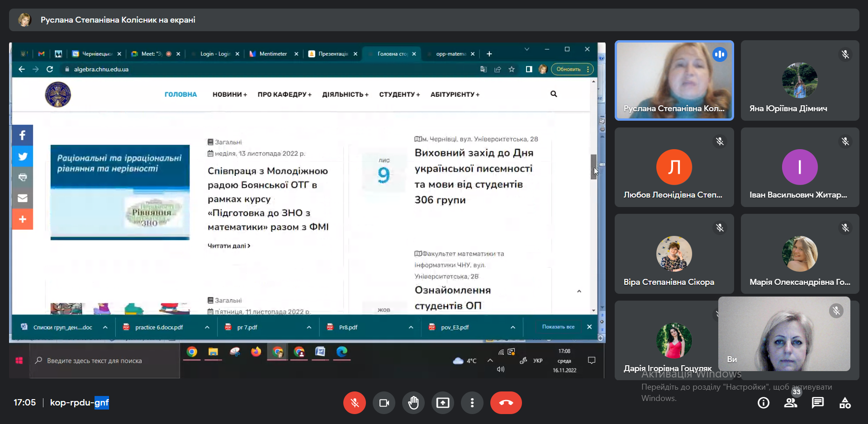Expand НОВИНИ menu on site
Screen dimensions: 868x424
[x=230, y=94]
